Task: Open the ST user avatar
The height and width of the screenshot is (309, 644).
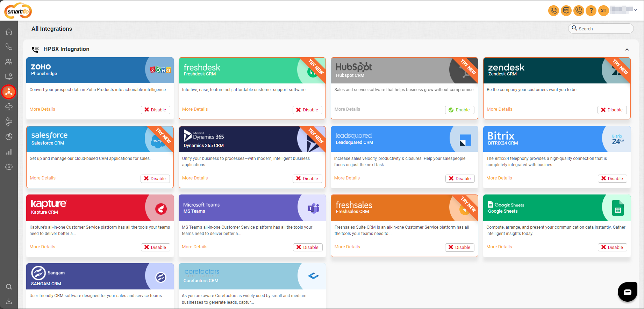Action: tap(603, 10)
